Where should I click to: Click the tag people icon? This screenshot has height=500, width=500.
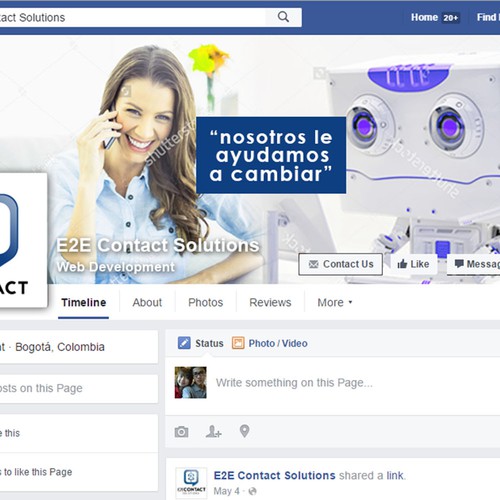point(213,431)
